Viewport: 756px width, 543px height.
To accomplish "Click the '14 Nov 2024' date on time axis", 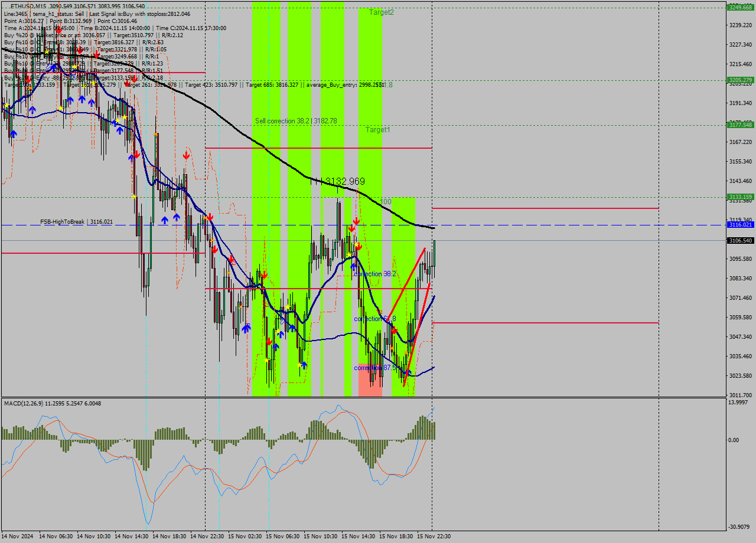I will [x=18, y=537].
